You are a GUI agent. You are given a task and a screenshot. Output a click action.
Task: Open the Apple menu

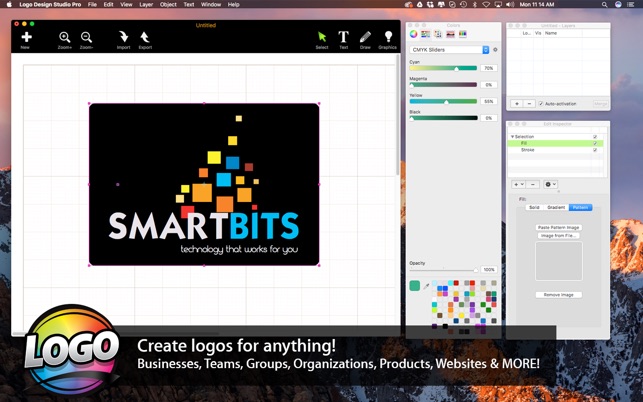[x=9, y=5]
